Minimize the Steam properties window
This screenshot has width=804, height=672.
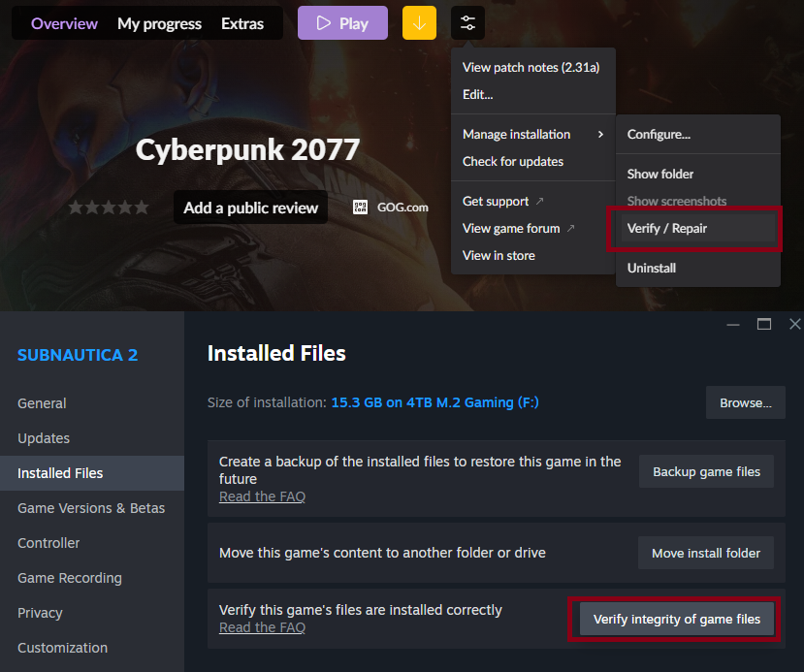pyautogui.click(x=733, y=325)
